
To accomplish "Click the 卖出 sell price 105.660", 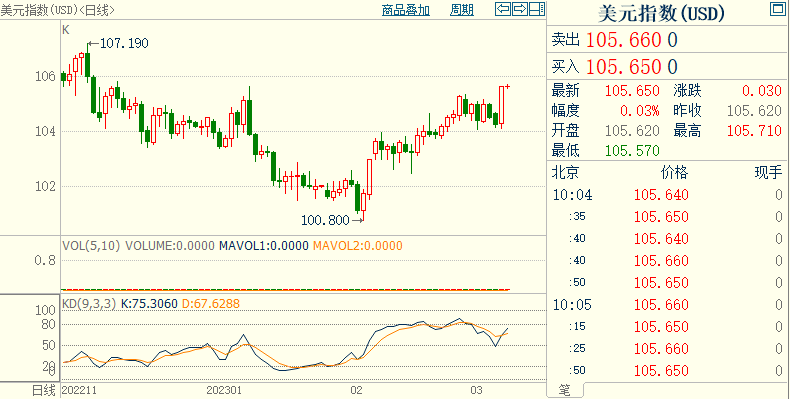I will tap(624, 40).
